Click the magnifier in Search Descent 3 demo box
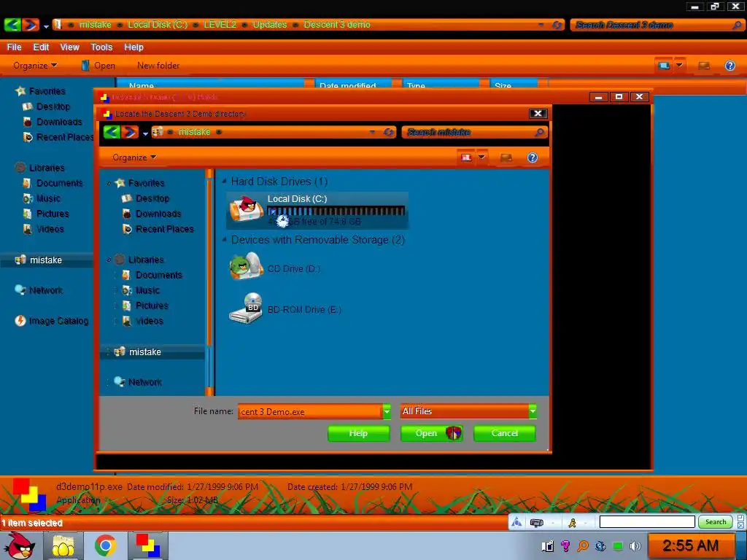This screenshot has width=747, height=560. 737,25
